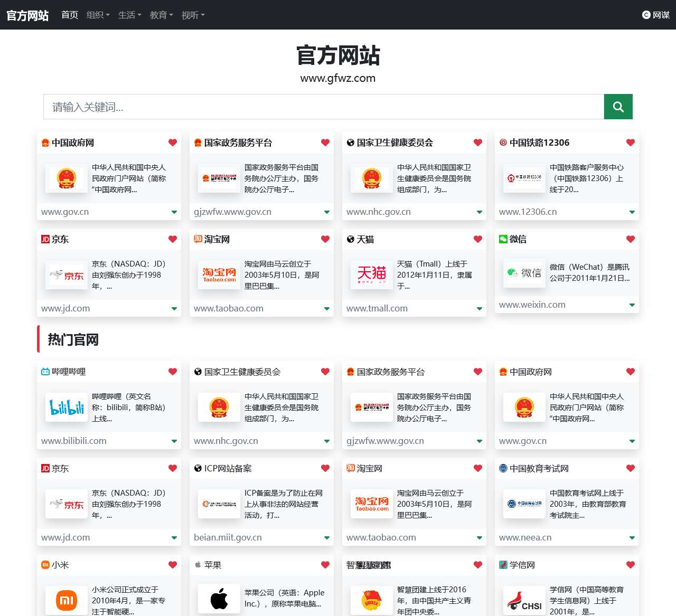This screenshot has height=616, width=676.
Task: Focus the 请输入关键词 search field
Action: [x=324, y=107]
